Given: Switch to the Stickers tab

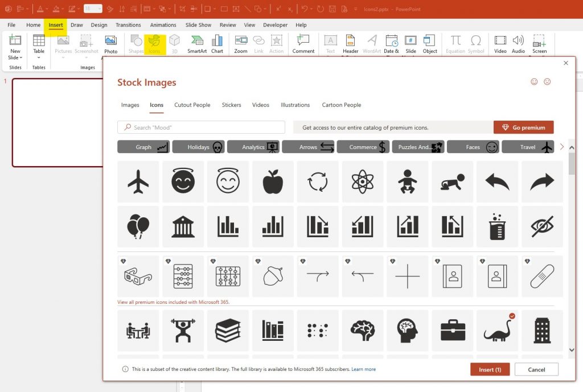Looking at the screenshot, I should [x=231, y=105].
